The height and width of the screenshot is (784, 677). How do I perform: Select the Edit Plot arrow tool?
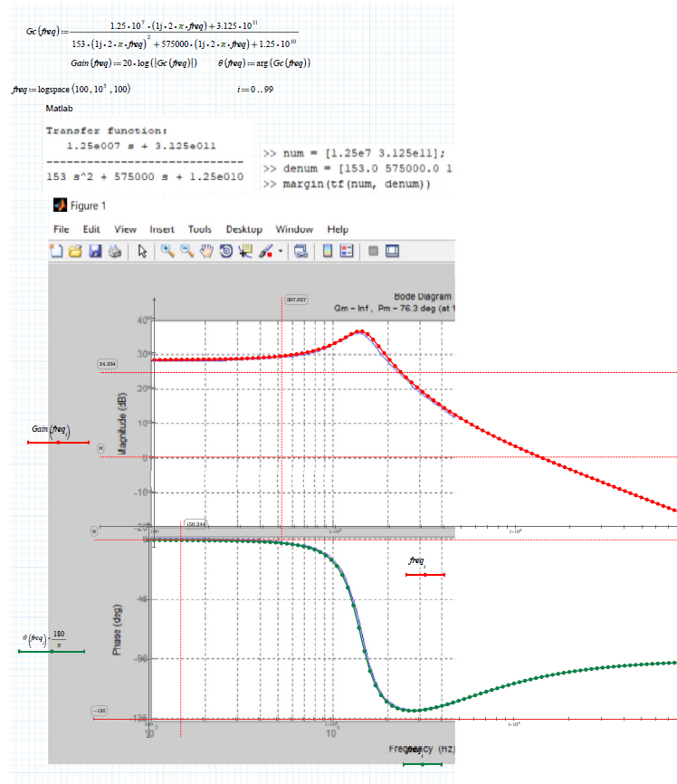[x=142, y=251]
